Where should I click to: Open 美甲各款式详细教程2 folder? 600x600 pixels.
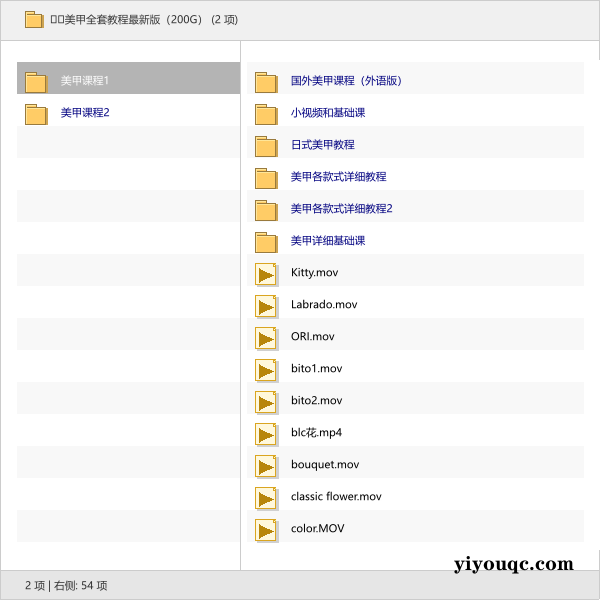click(341, 209)
